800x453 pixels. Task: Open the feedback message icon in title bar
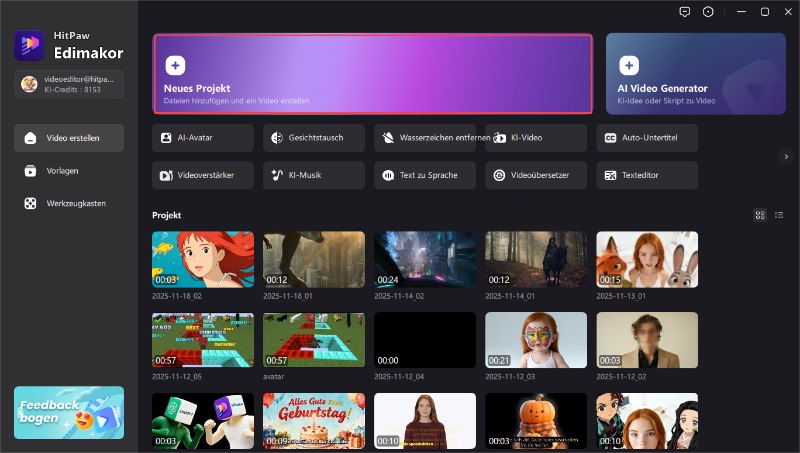pos(684,12)
